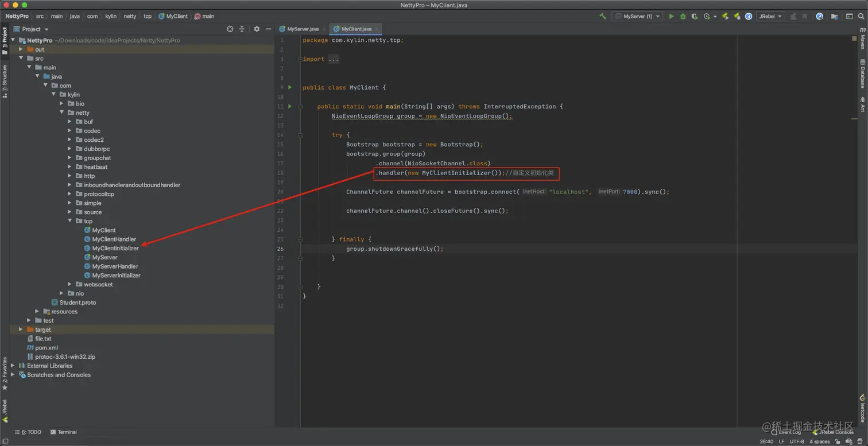868x446 pixels.
Task: Toggle the Terminal tool window
Action: [63, 432]
